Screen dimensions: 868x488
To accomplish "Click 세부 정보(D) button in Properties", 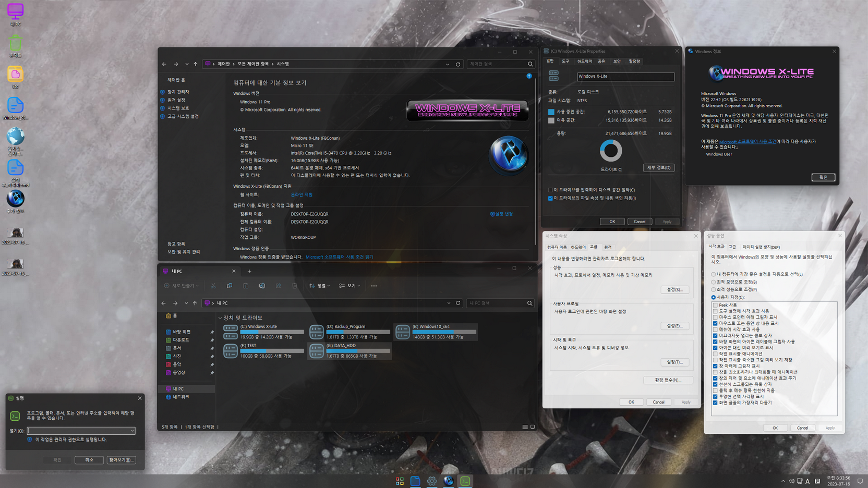I will click(x=658, y=168).
